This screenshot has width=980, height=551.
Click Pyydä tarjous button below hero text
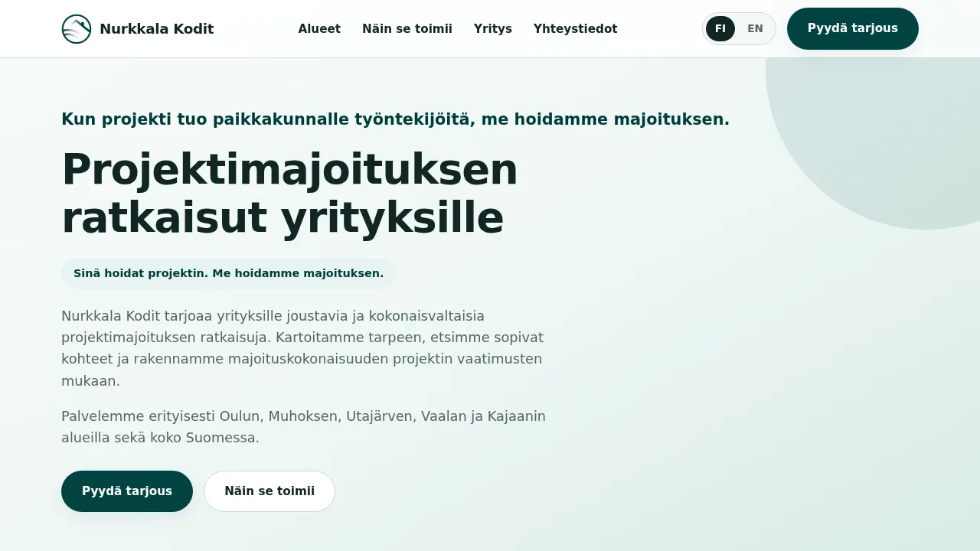coord(127,491)
